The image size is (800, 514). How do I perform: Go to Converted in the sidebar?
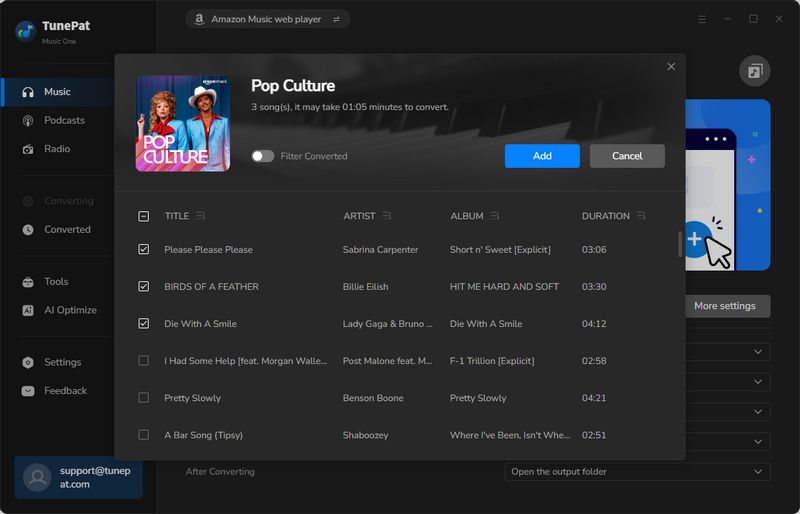67,229
